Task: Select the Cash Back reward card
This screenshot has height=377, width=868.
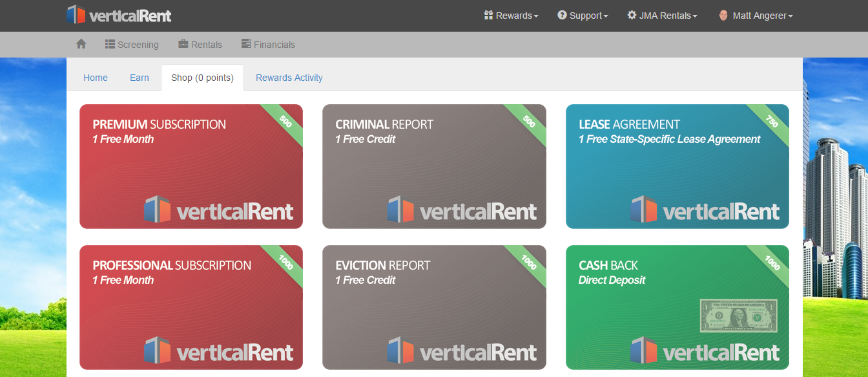Action: pyautogui.click(x=677, y=307)
